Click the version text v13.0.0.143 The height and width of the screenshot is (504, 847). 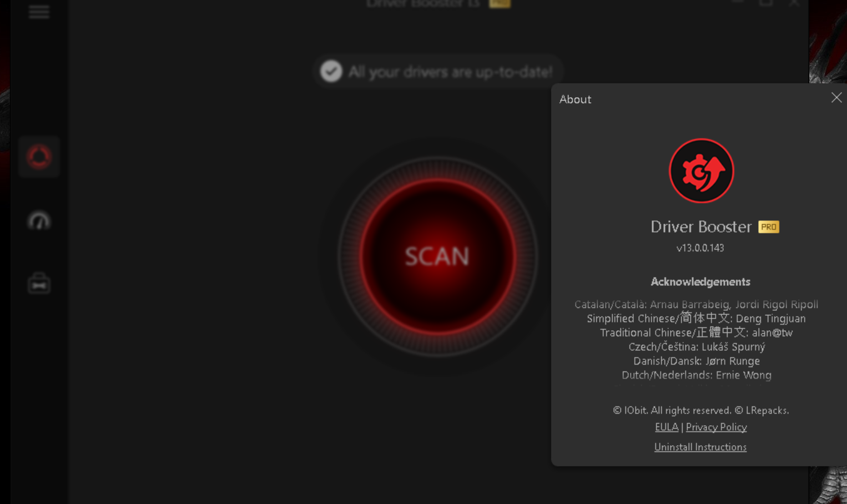tap(700, 248)
